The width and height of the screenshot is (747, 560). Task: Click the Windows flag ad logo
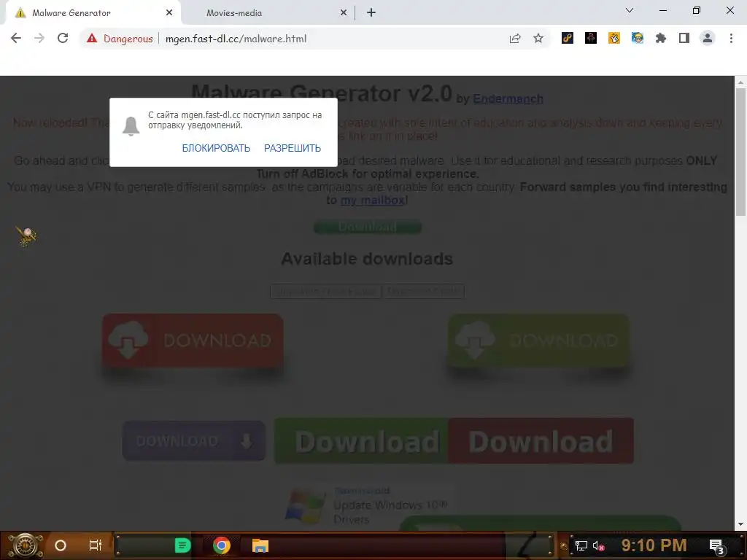click(305, 506)
